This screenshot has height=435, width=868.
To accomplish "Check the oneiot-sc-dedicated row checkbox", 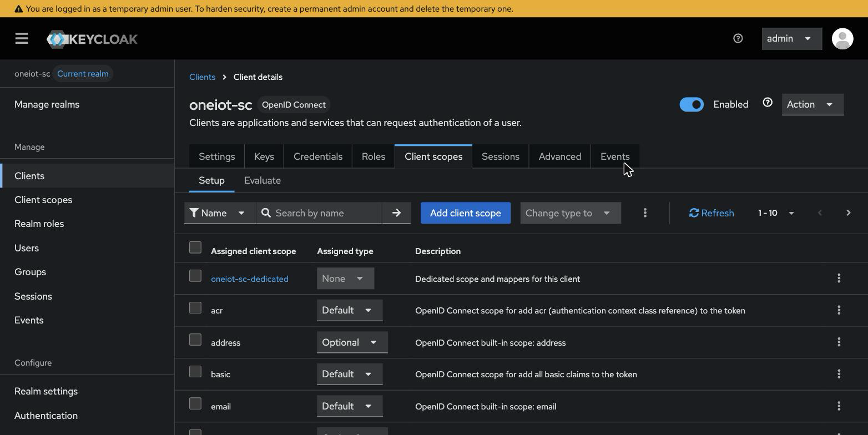I will tap(195, 276).
